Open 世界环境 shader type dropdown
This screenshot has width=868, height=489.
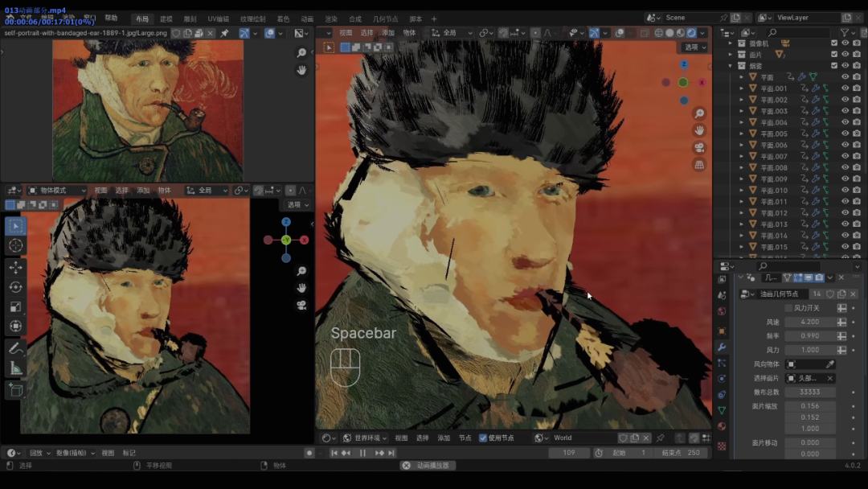[365, 438]
